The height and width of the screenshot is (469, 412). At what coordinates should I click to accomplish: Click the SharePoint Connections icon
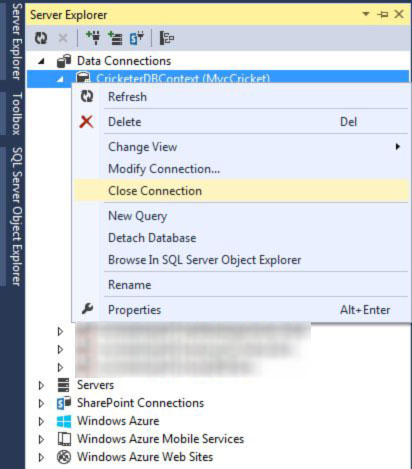(64, 403)
